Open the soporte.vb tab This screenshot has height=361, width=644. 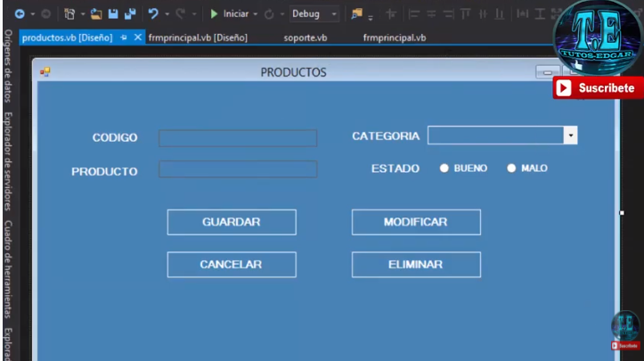point(306,37)
